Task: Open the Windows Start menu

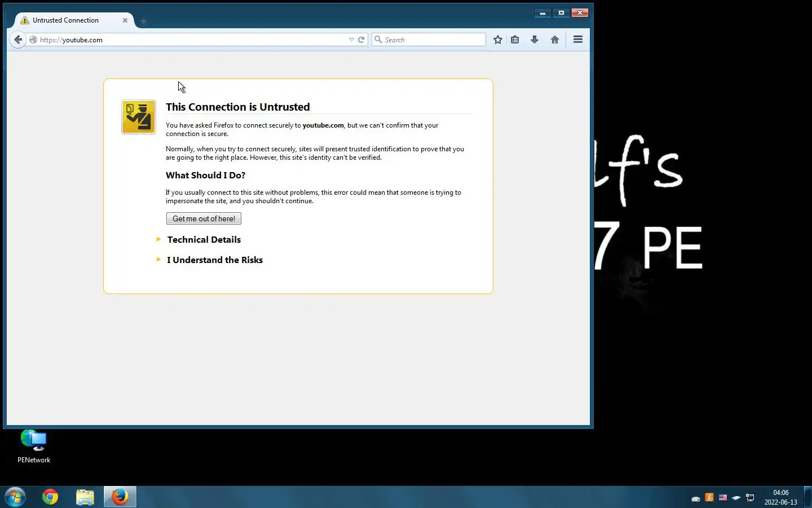Action: coord(15,497)
